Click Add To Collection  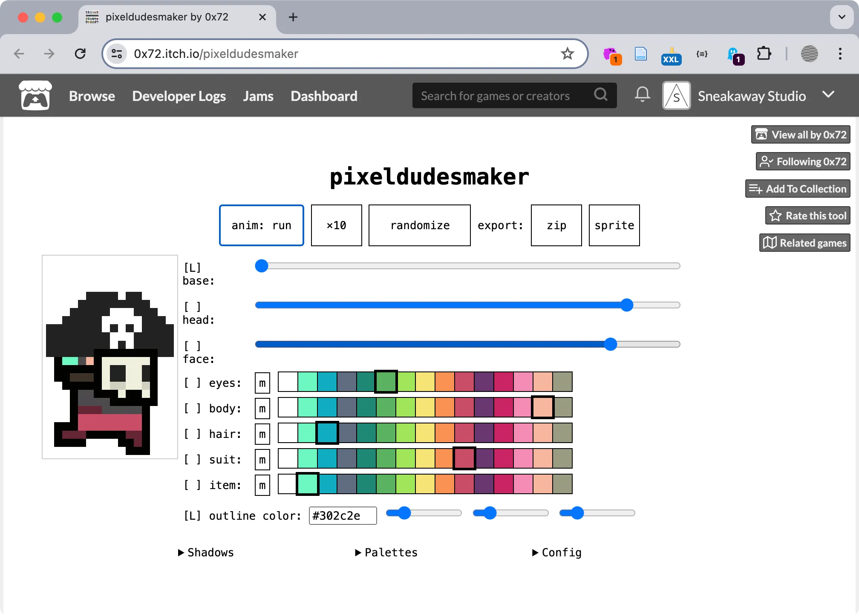pyautogui.click(x=797, y=188)
